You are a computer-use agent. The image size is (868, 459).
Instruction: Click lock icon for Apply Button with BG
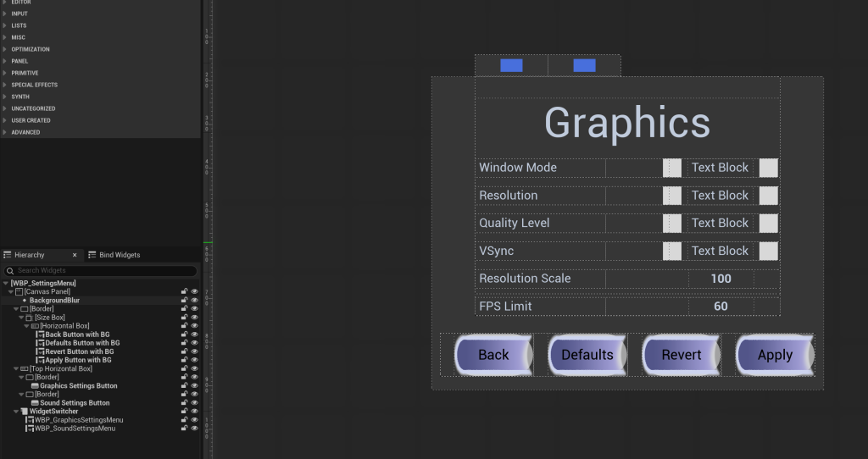click(184, 360)
